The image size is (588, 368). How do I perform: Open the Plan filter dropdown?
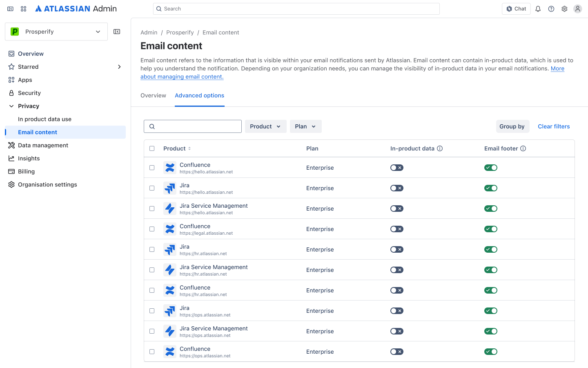coord(306,126)
